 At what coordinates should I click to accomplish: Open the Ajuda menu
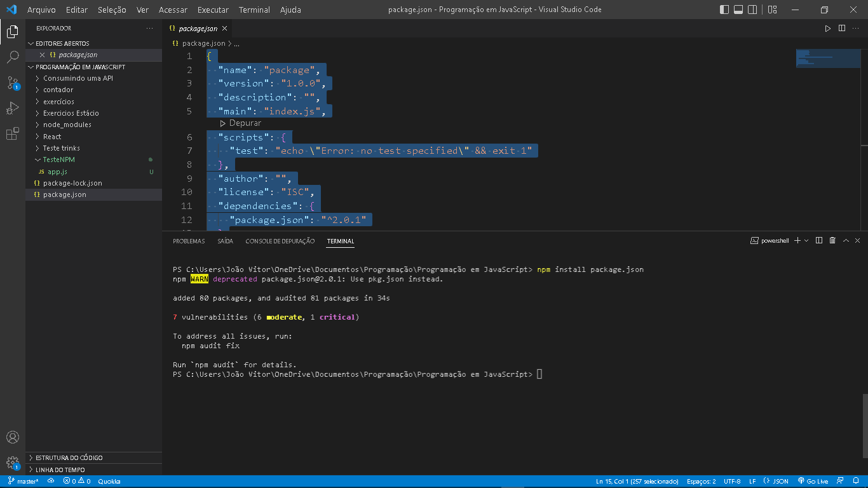[290, 10]
